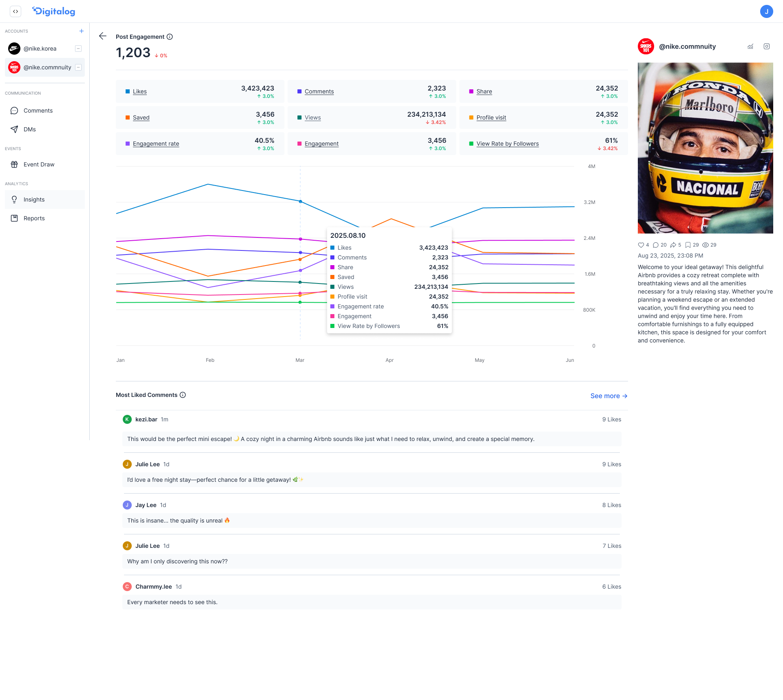The image size is (783, 700).
Task: Open the DMs paper plane icon
Action: [x=14, y=129]
